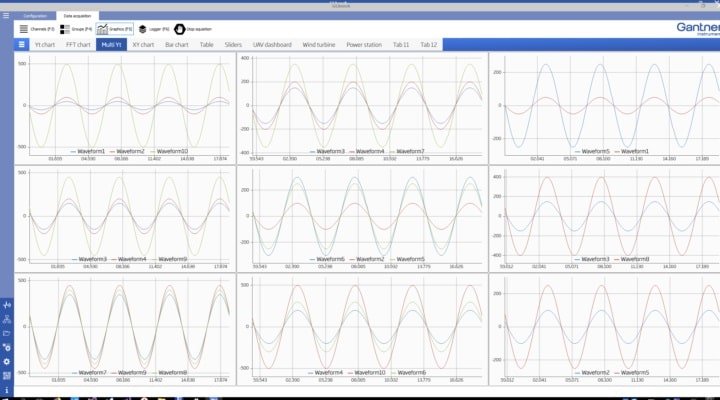Switch to the Configuration tab
The image size is (720, 400).
(x=35, y=16)
